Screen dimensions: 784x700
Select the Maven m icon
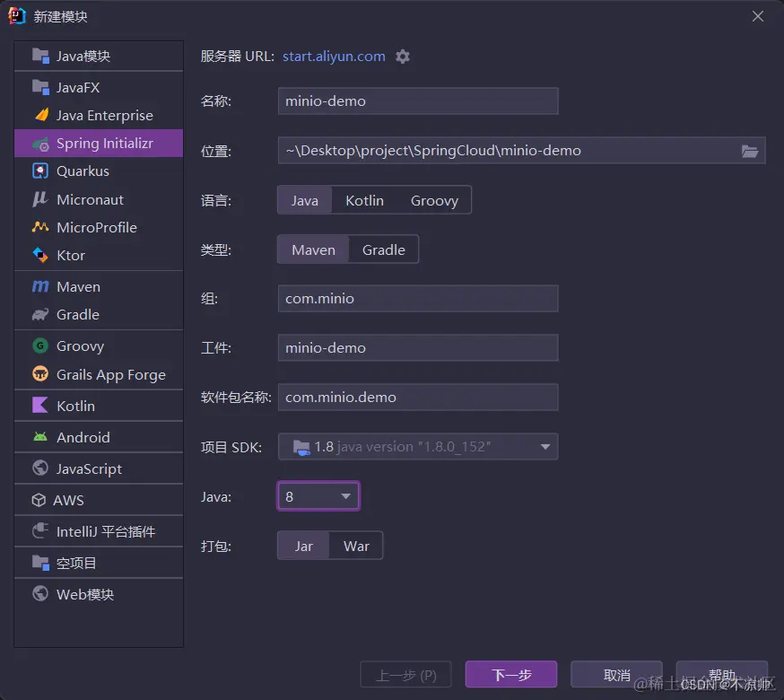(x=40, y=286)
